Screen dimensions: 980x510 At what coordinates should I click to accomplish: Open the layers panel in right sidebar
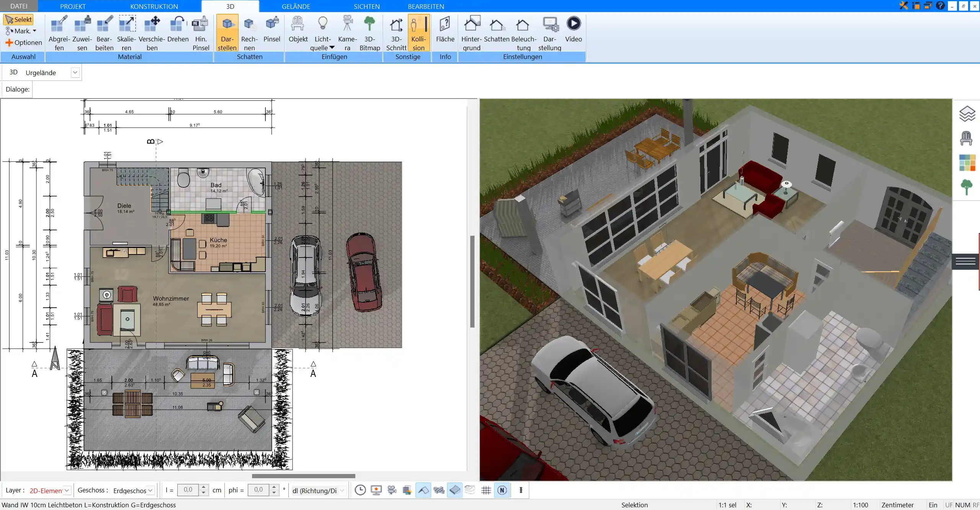(967, 114)
